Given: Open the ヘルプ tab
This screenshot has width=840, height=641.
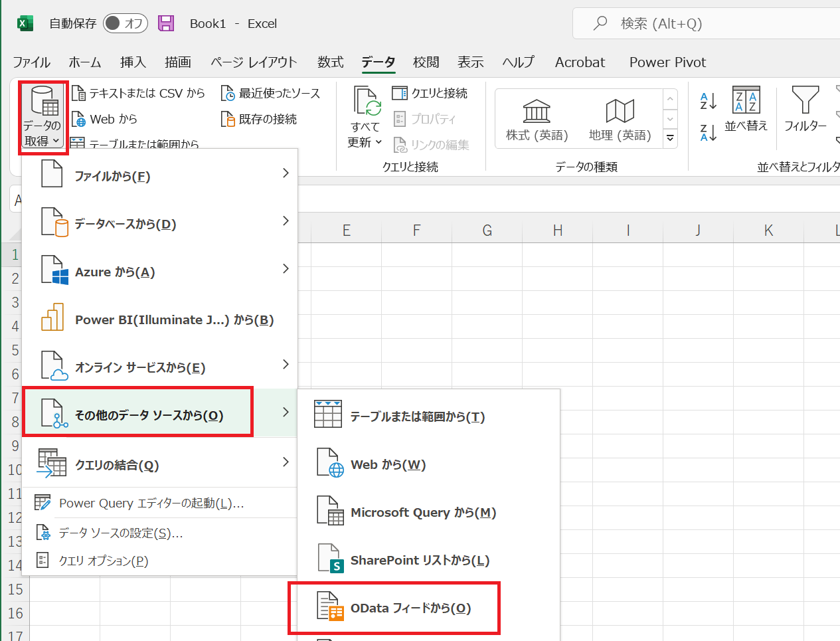Looking at the screenshot, I should coord(518,62).
